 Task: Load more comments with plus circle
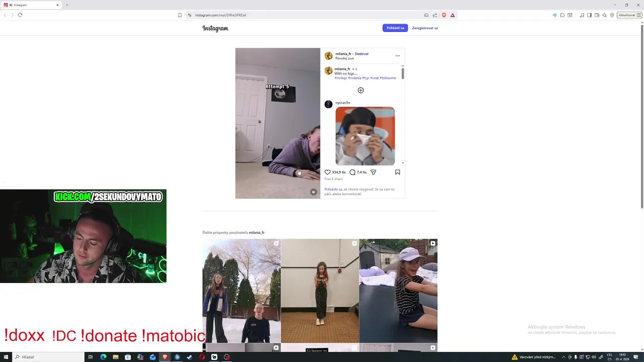point(360,90)
